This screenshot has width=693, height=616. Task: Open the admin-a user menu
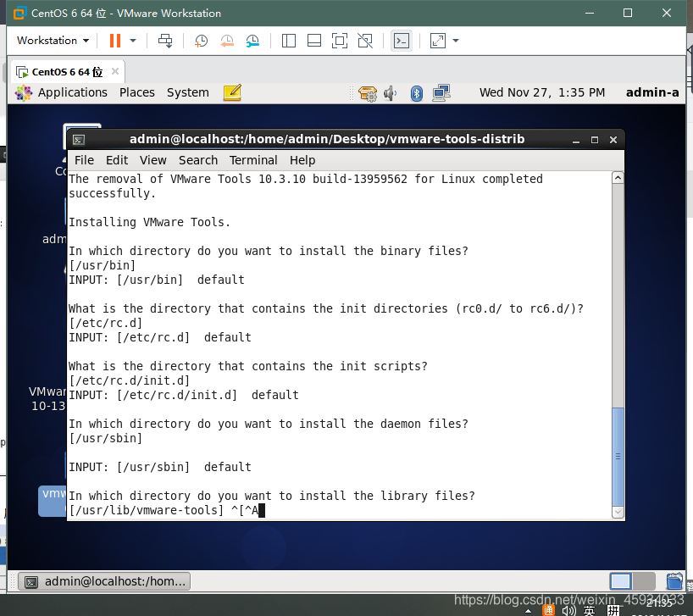tap(652, 92)
